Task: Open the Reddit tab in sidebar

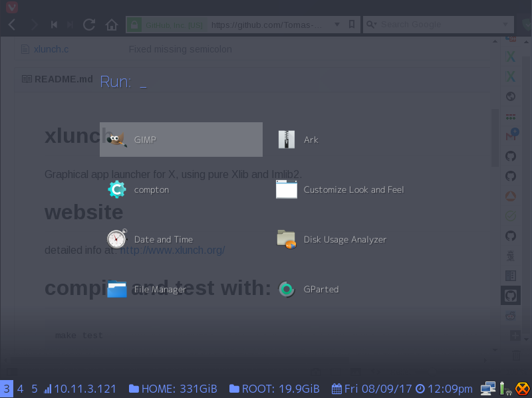Action: (x=511, y=316)
